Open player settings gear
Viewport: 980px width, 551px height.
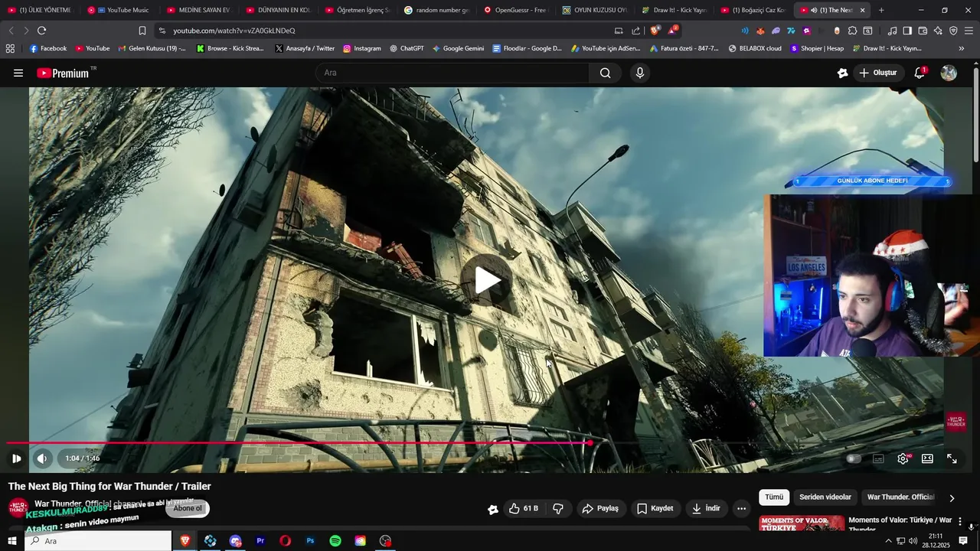[903, 458]
